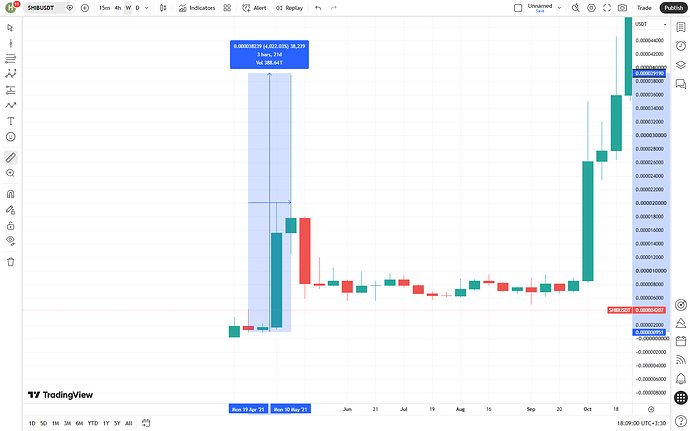The width and height of the screenshot is (690, 431).
Task: Expand the time interval dropdown arrow
Action: pos(147,8)
